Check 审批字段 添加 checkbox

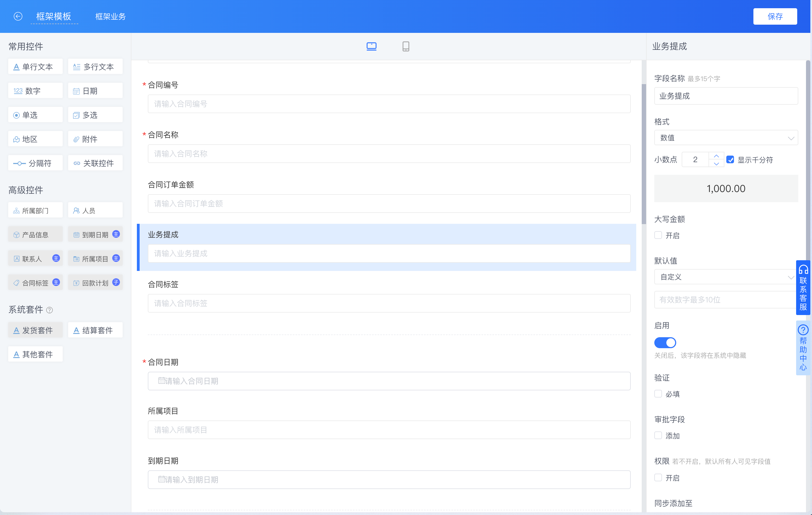tap(658, 435)
